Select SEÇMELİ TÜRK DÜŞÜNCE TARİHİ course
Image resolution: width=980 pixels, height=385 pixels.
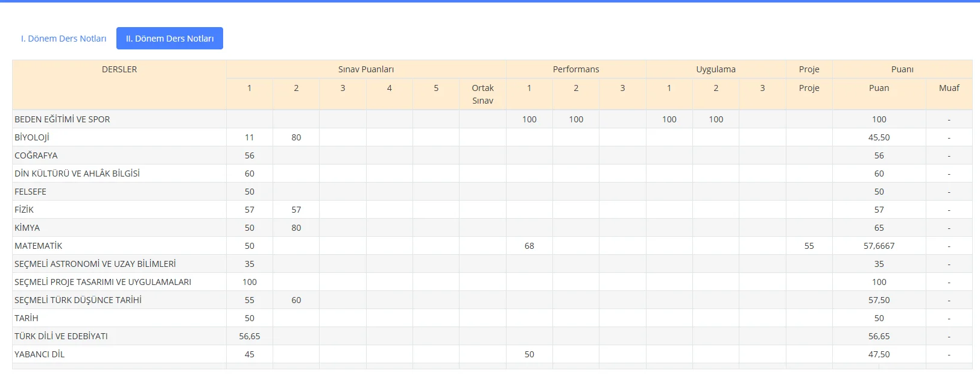[78, 300]
